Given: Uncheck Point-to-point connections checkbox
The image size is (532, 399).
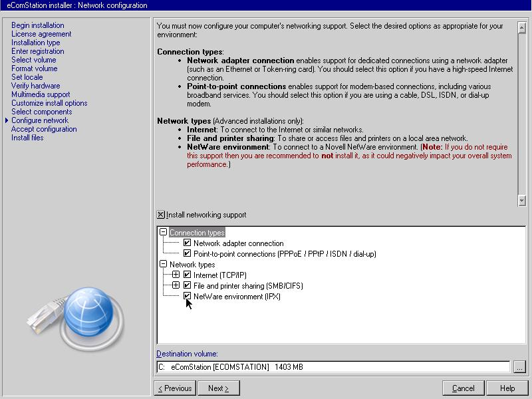Looking at the screenshot, I should pyautogui.click(x=187, y=253).
